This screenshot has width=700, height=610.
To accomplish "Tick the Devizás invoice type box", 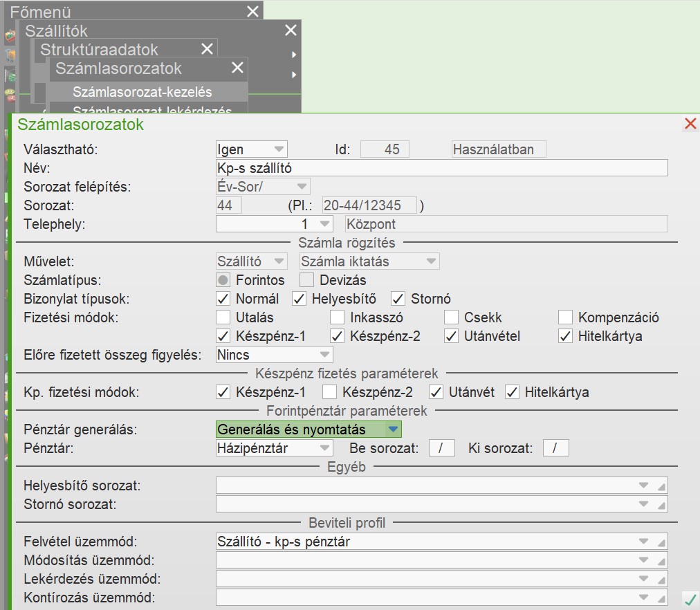I will (x=306, y=280).
